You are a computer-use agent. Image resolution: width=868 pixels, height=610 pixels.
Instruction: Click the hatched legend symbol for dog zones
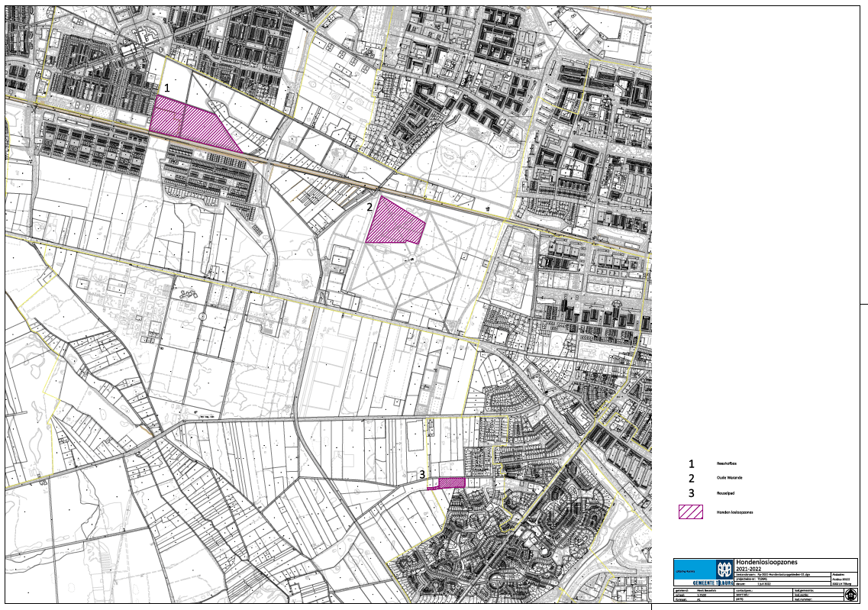point(690,512)
